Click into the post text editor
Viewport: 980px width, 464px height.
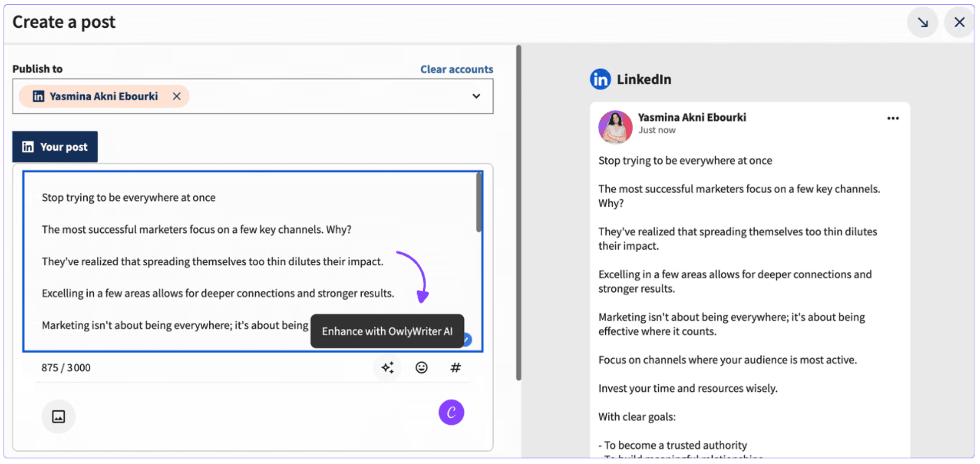(253, 261)
